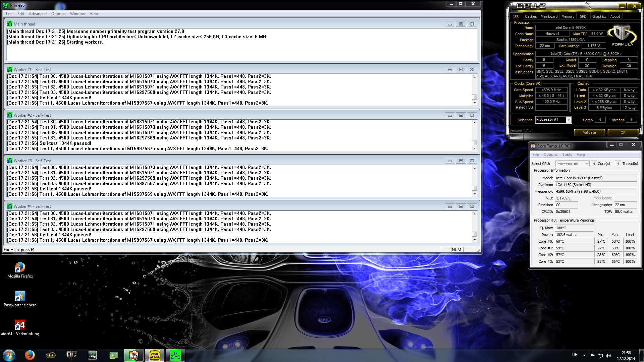Select the Passwörter sichern desktop icon
The image size is (644, 362).
point(20,299)
